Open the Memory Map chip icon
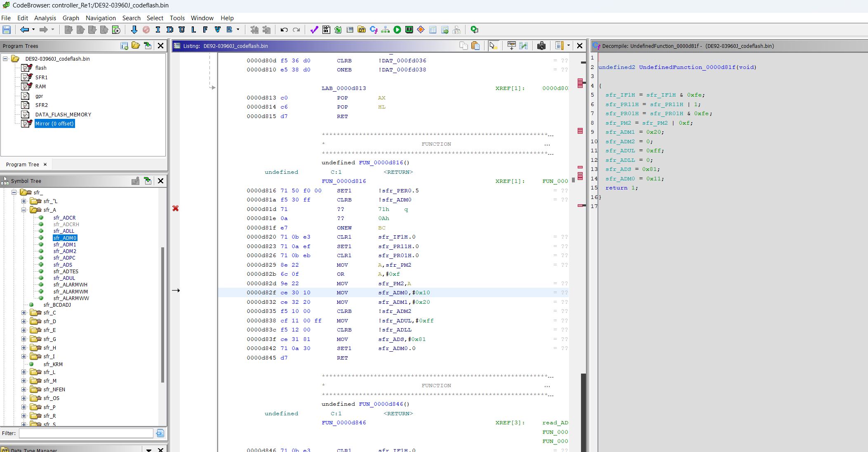The image size is (868, 452). click(409, 30)
